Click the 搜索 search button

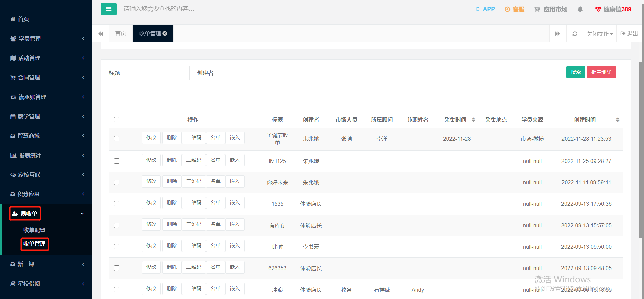click(576, 72)
